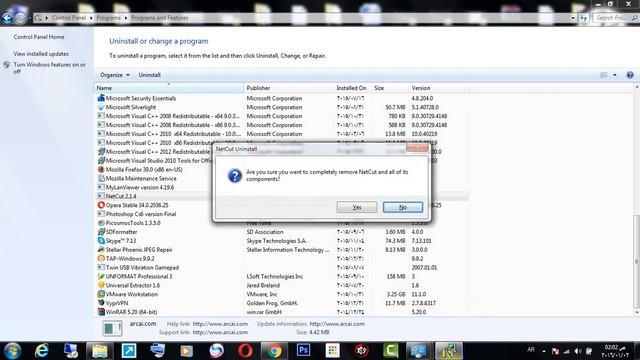Click the taskbar clock showing 02:02

point(616,351)
